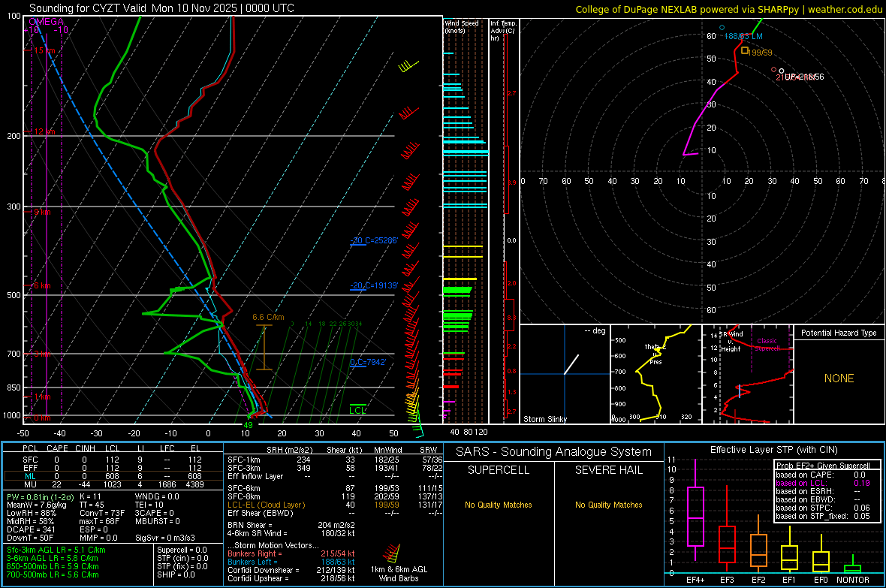Click '850-500mb LR = 5.9 C/km'
Screen dimensions: 886x588
pos(53,566)
